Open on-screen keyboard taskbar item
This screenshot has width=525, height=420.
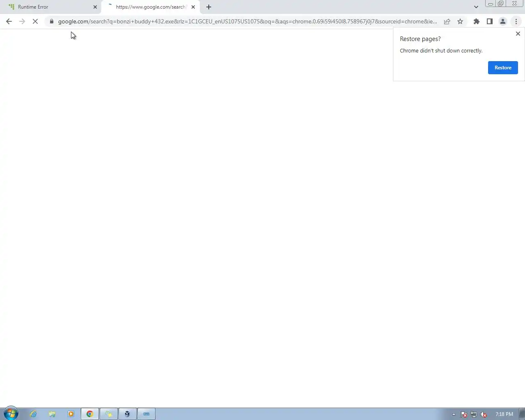tap(146, 414)
